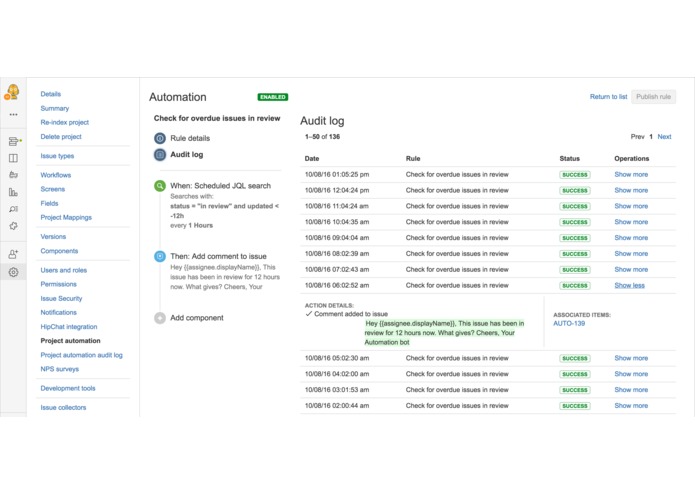This screenshot has height=494, width=695.
Task: Click the green Scheduled JQL search trigger icon
Action: 160,186
